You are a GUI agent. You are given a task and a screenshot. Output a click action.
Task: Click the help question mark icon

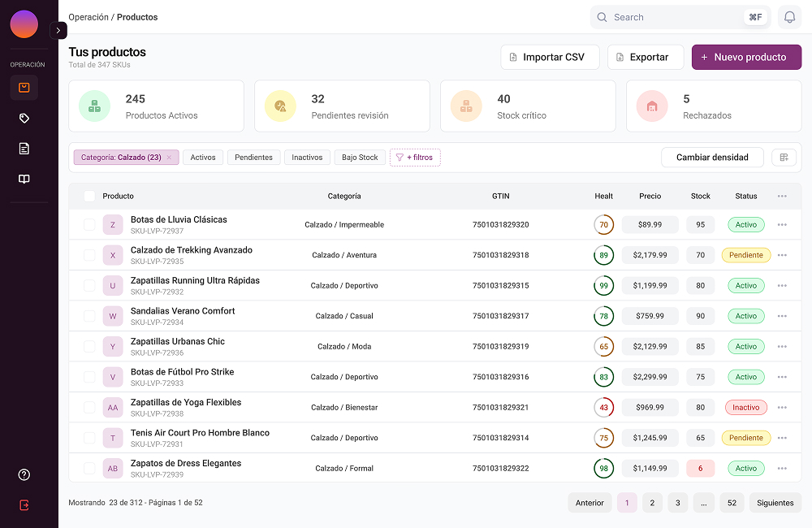(x=24, y=474)
